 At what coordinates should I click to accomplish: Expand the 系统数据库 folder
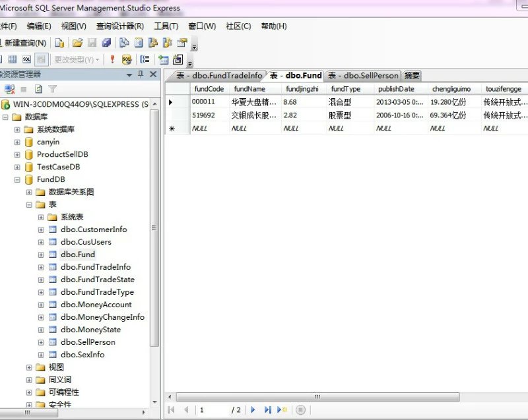[17, 130]
